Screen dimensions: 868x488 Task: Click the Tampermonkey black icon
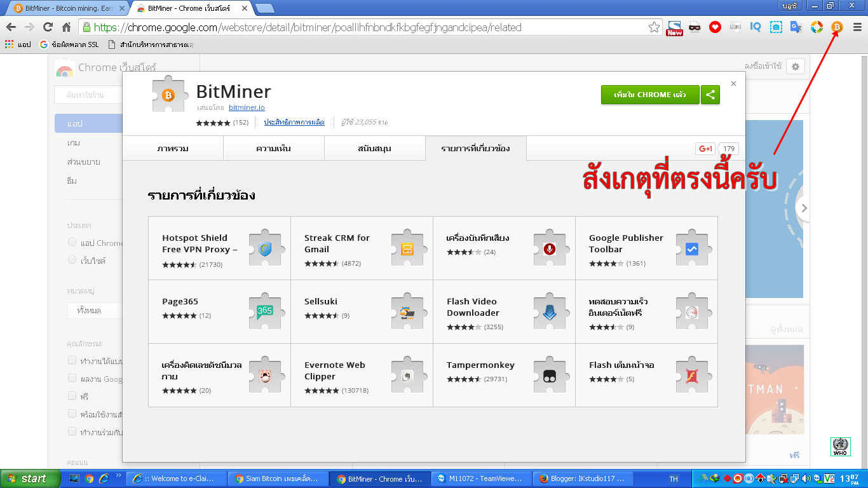click(550, 376)
